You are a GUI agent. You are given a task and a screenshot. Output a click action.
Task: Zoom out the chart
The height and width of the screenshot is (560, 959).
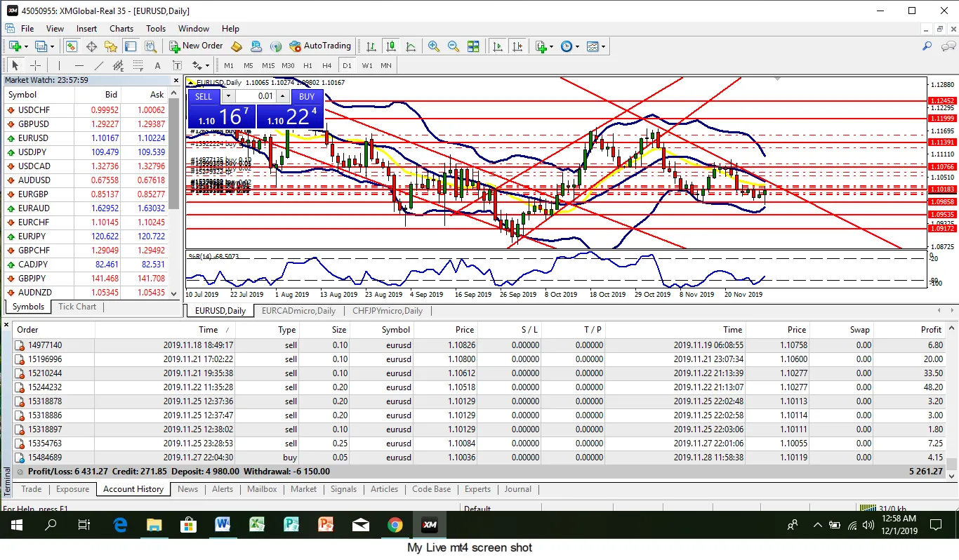(x=454, y=46)
